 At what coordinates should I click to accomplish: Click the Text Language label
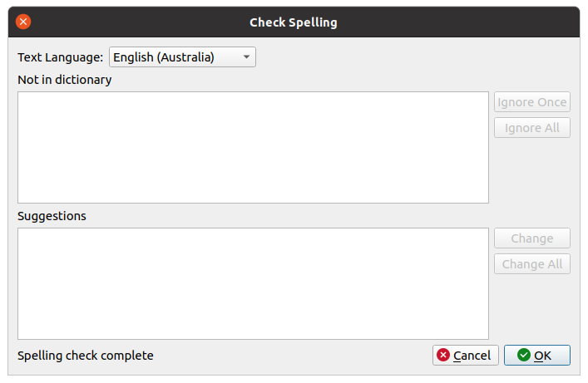(x=61, y=57)
